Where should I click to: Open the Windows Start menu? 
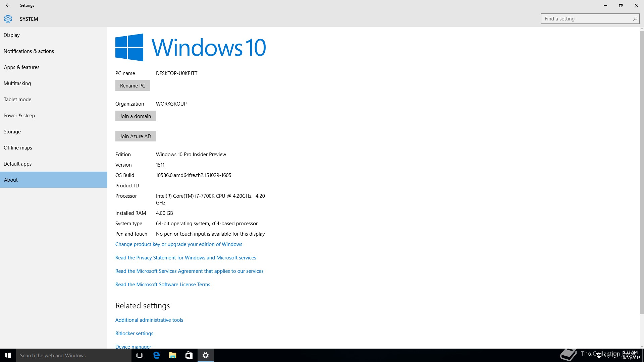tap(8, 355)
